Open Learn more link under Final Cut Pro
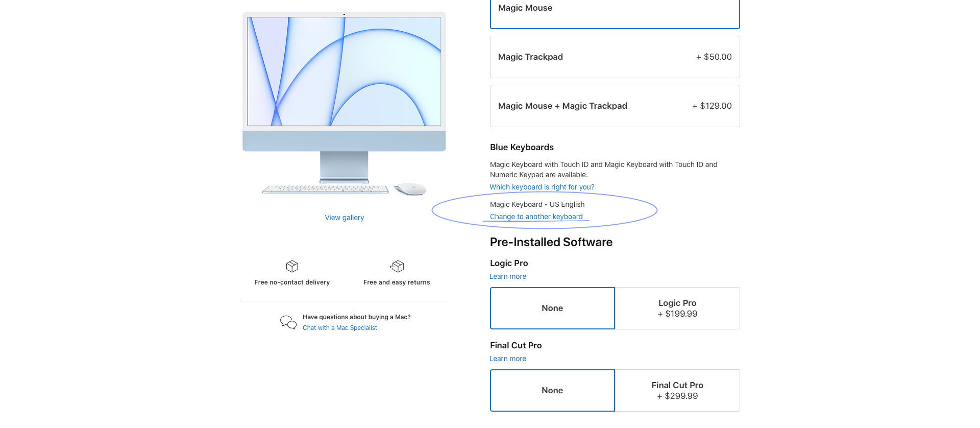The height and width of the screenshot is (428, 980). pyautogui.click(x=508, y=359)
